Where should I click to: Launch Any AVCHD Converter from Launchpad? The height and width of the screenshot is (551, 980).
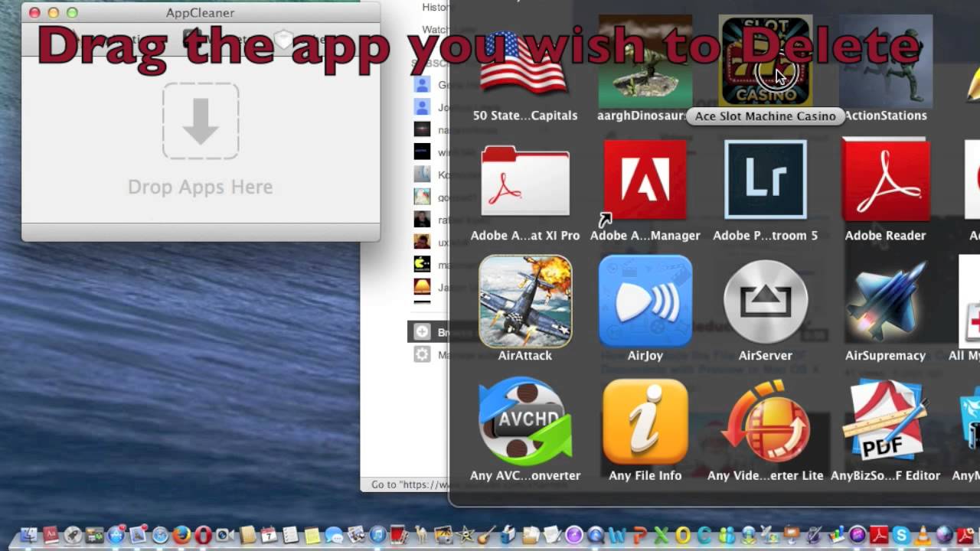click(525, 421)
